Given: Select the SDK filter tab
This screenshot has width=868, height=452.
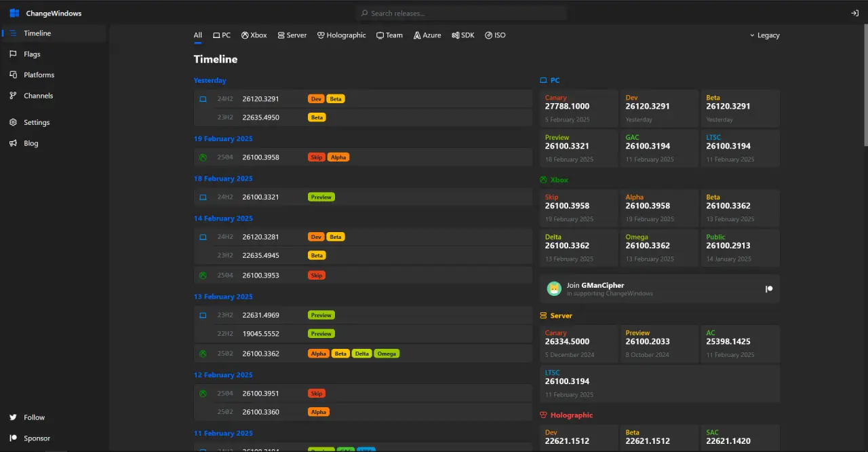Looking at the screenshot, I should (x=463, y=35).
